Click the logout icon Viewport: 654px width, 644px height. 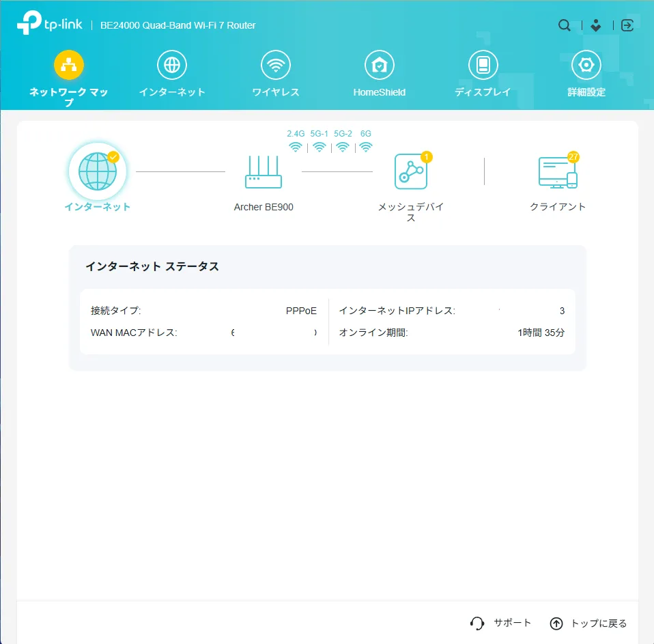[x=627, y=25]
